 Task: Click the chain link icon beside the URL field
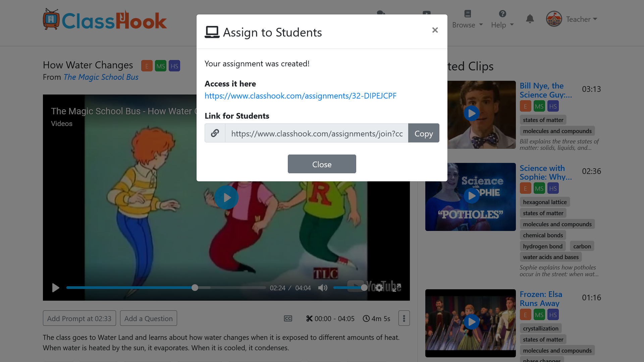pyautogui.click(x=215, y=133)
